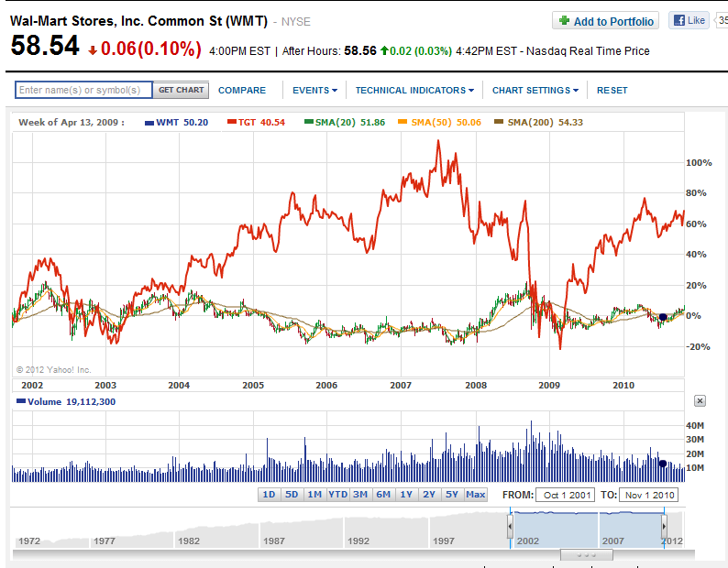Select the 1M time range
This screenshot has height=568, width=728.
[314, 495]
